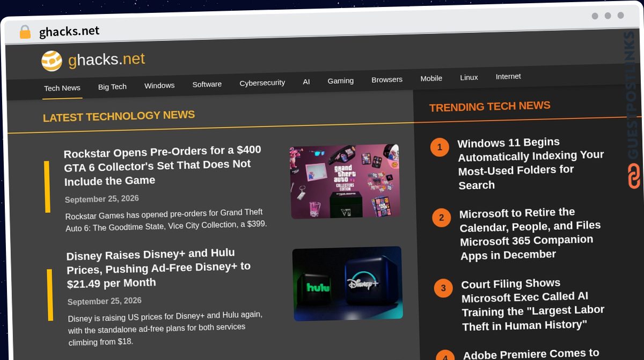Screen dimensions: 644x360
Task: Open the Hulu and Disney+ thumbnail image
Action: (348, 283)
